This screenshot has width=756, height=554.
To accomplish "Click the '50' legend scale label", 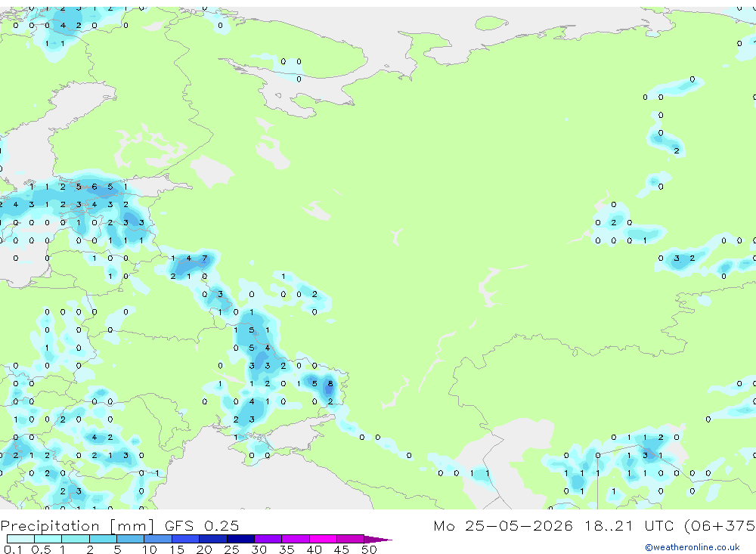I will coord(370,549).
